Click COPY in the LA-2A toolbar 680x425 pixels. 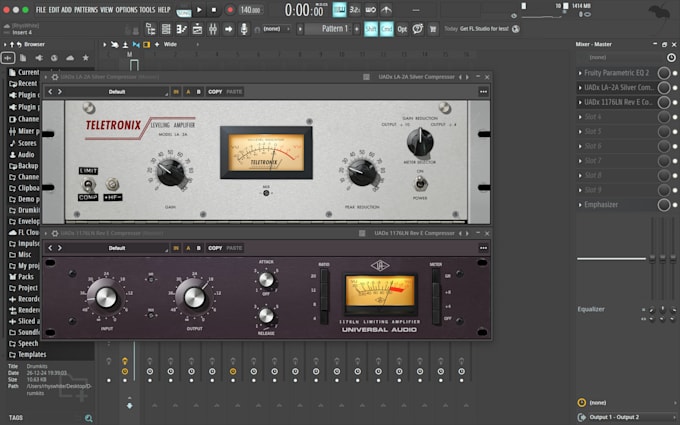(215, 92)
